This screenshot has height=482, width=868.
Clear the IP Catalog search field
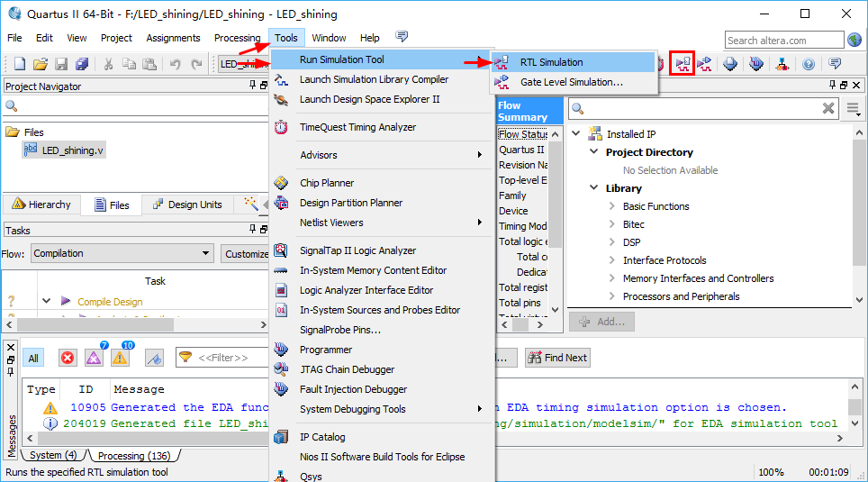828,108
